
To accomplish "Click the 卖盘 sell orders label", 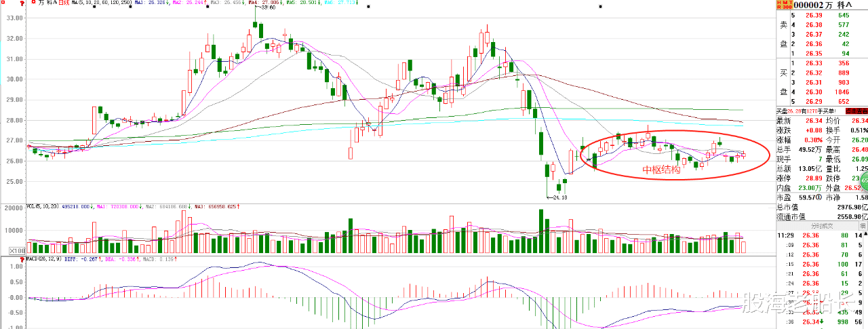I will 782,35.
